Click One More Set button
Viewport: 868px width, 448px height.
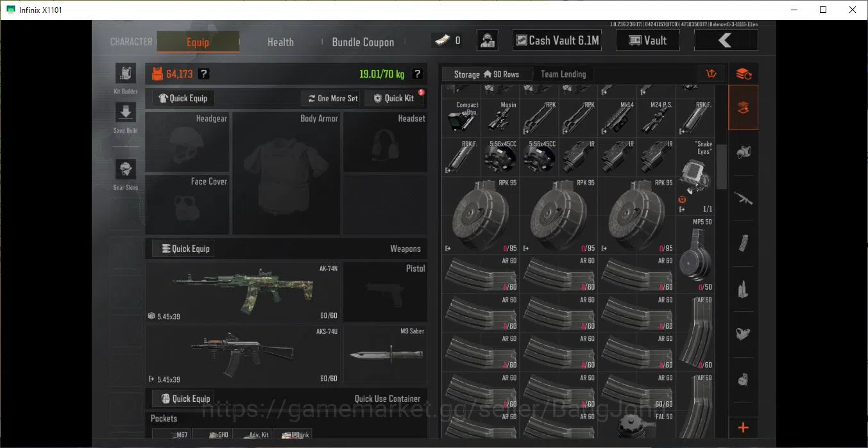(332, 98)
